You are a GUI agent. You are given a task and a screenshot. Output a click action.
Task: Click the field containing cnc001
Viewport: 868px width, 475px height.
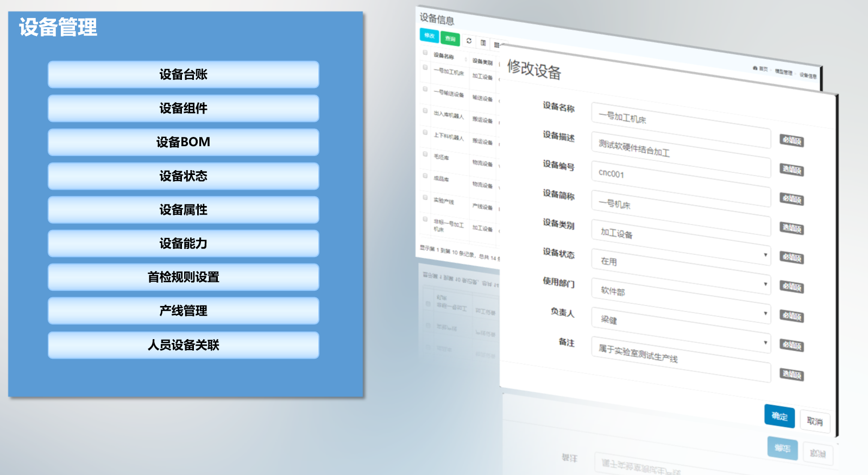coord(681,184)
